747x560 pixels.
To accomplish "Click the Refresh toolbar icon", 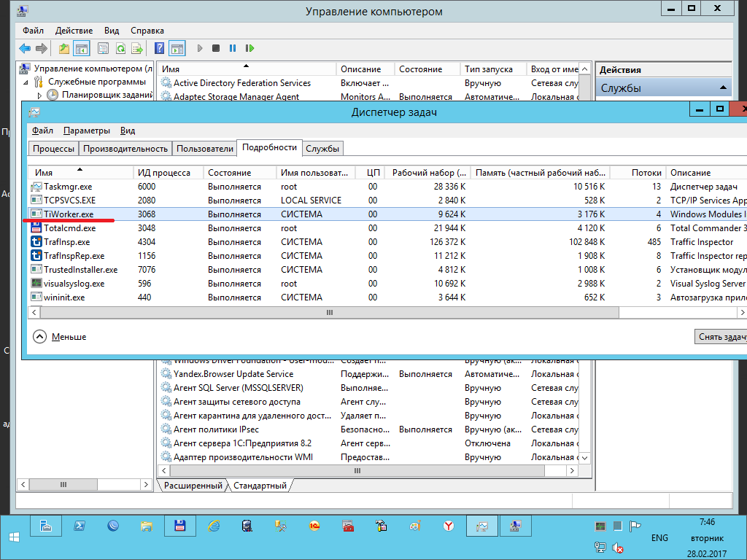I will coord(120,48).
